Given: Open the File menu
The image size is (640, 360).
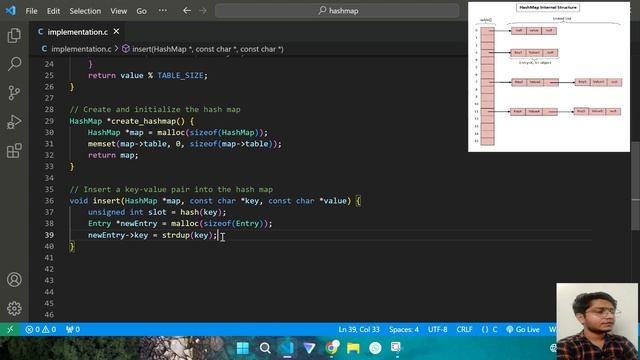Looking at the screenshot, I should coord(31,11).
